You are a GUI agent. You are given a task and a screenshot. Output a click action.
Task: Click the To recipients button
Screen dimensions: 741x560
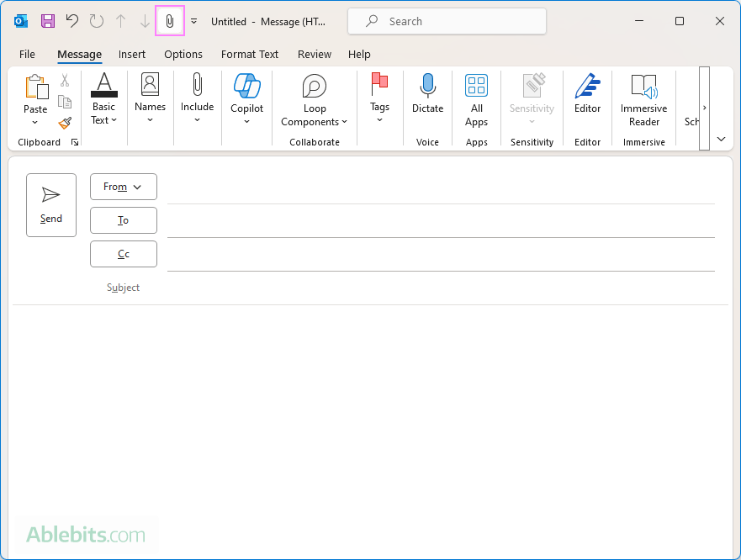[x=123, y=220]
